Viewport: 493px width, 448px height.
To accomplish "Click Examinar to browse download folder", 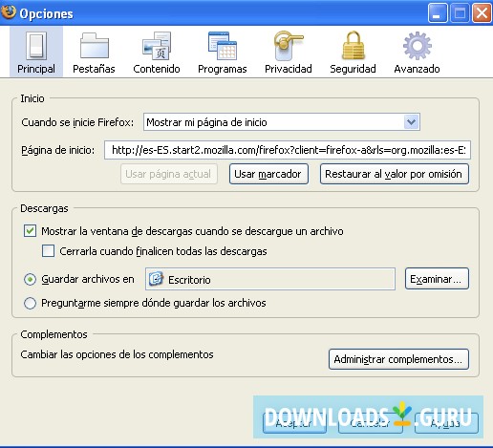I will [x=437, y=279].
